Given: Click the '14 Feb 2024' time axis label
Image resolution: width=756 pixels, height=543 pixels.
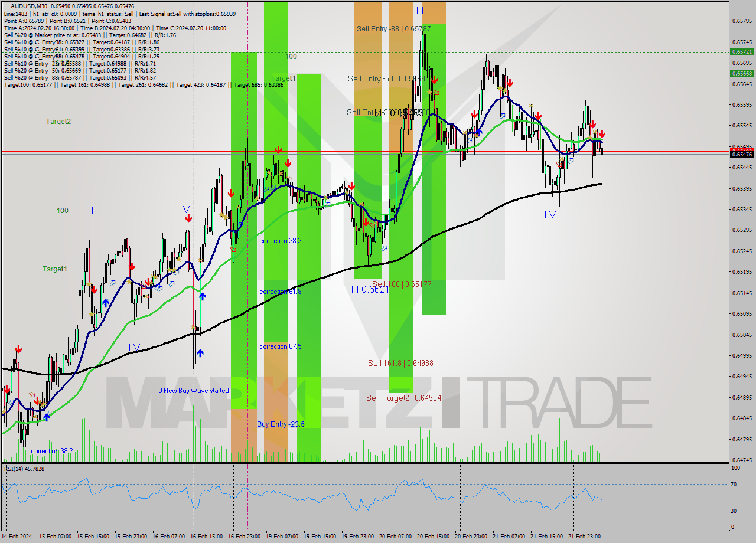Looking at the screenshot, I should tap(17, 537).
